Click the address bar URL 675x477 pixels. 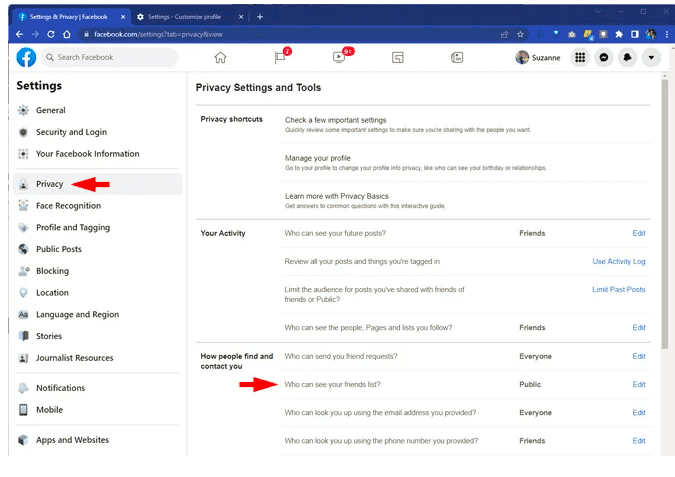158,34
